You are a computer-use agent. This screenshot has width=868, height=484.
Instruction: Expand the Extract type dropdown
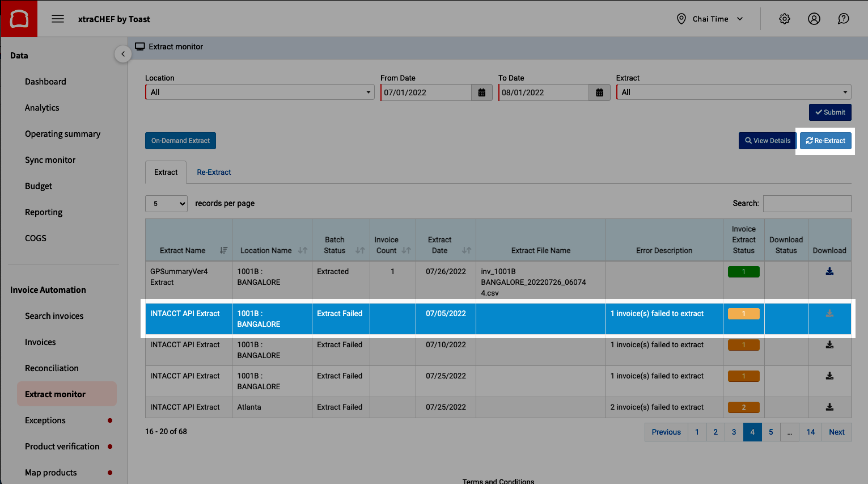pyautogui.click(x=733, y=92)
